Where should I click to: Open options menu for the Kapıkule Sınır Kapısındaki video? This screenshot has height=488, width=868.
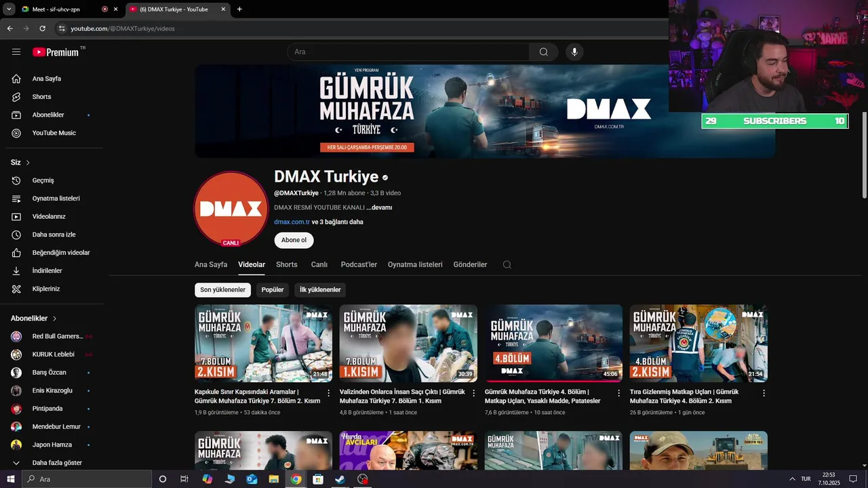329,393
